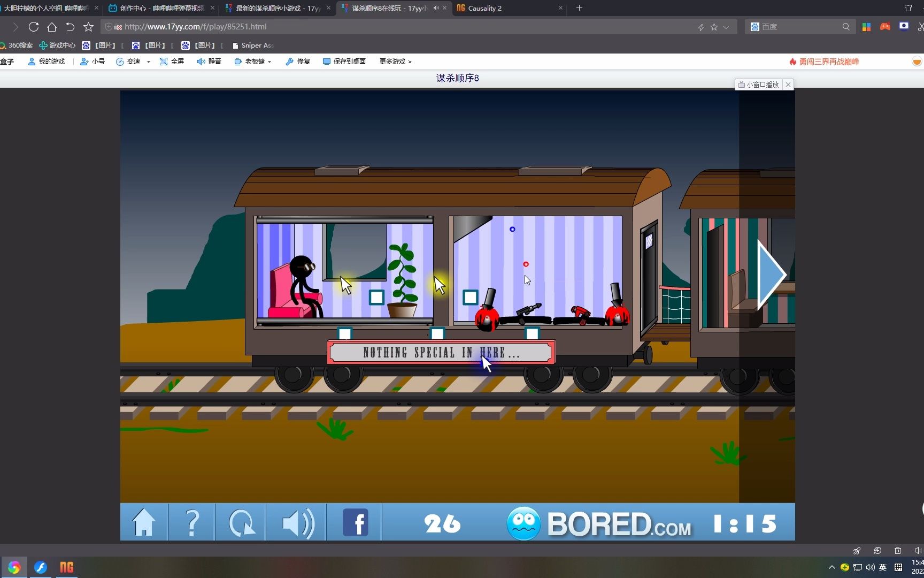Toggle 静音 mute in the game toolbar
This screenshot has height=578, width=924.
click(x=209, y=62)
